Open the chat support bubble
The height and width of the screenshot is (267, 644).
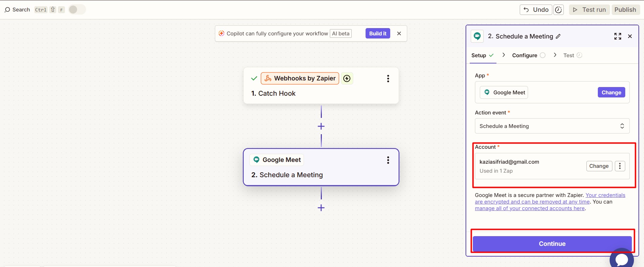[621, 259]
